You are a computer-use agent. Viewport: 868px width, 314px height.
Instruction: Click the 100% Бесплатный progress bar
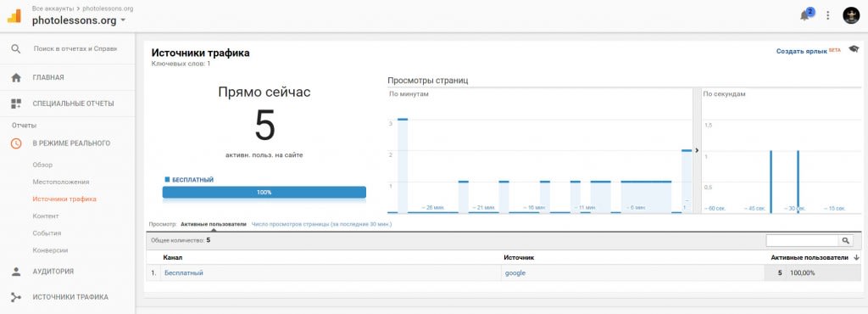tap(264, 192)
